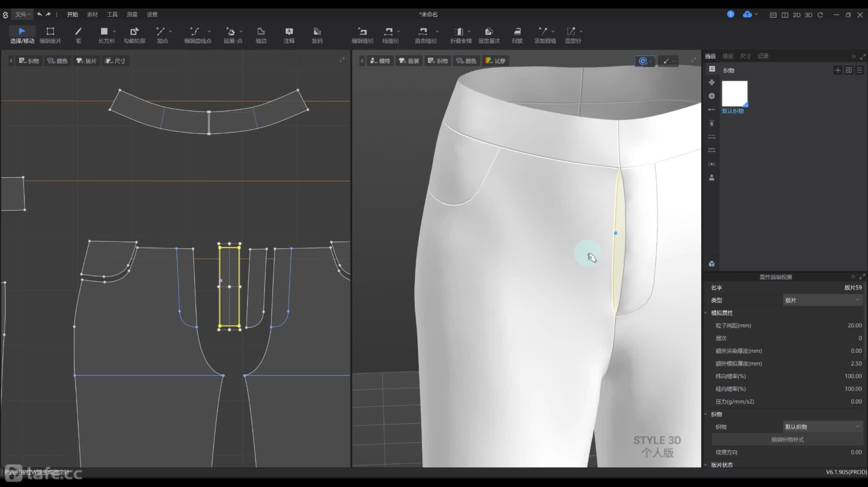This screenshot has height=487, width=868.
Task: Open the 设置 menu tab
Action: (x=152, y=14)
